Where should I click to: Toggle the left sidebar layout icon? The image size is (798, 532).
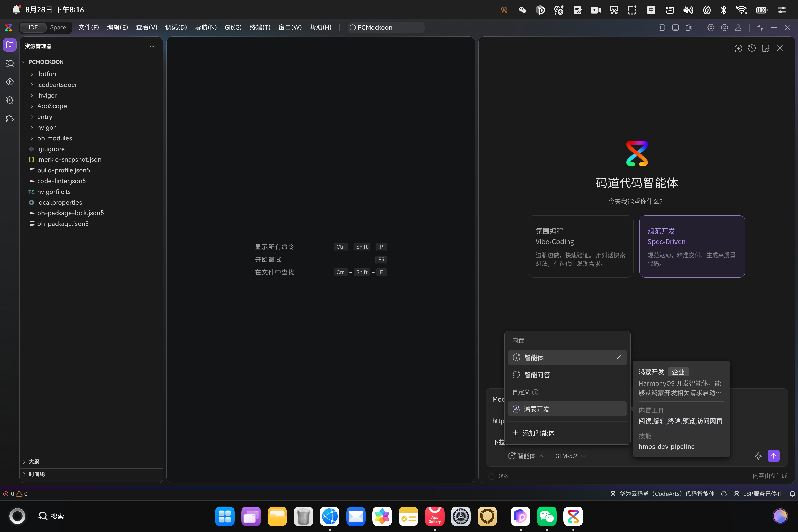(662, 27)
